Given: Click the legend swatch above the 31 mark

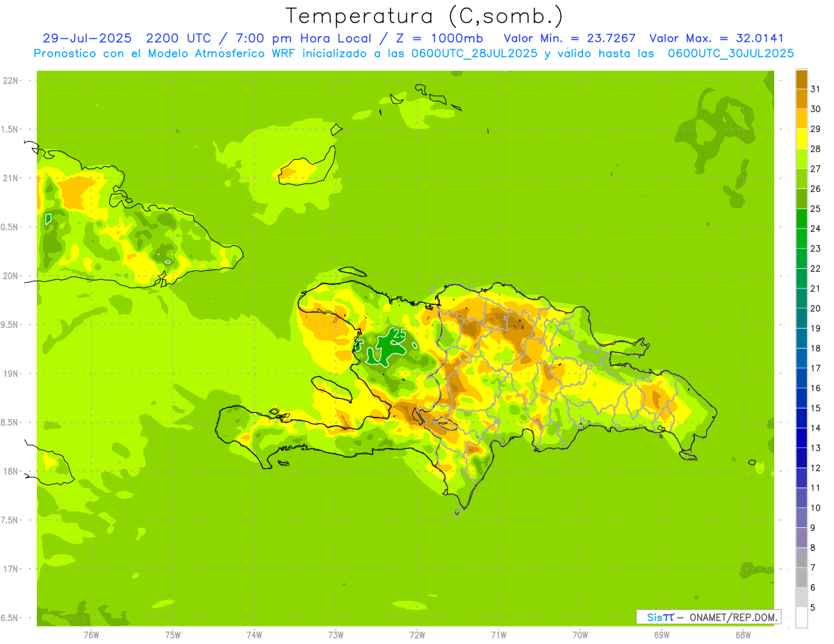Looking at the screenshot, I should coord(801,79).
